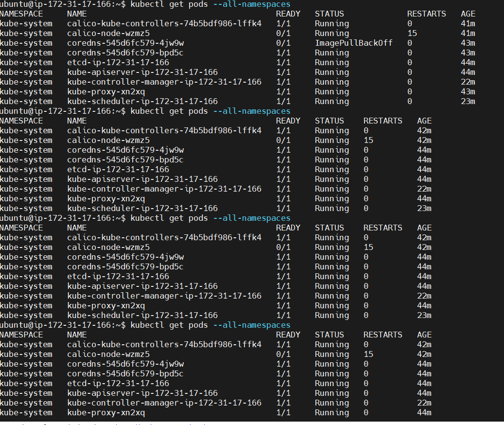Image resolution: width=504 pixels, height=425 pixels.
Task: Click the pod name calico-node-wzmz5
Action: point(108,33)
